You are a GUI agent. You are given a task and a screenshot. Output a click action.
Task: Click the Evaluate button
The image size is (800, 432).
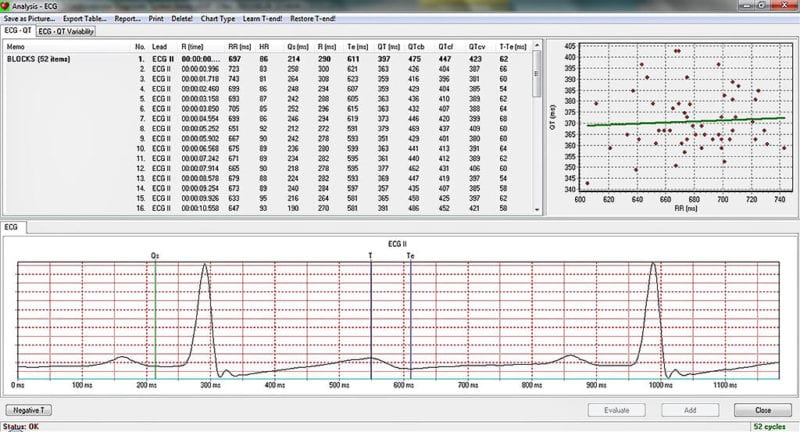[616, 410]
